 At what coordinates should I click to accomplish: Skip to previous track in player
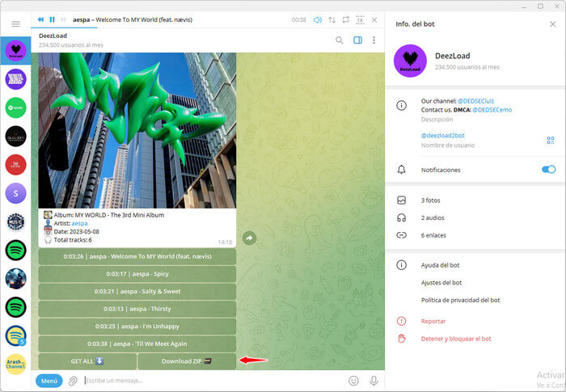pos(40,19)
